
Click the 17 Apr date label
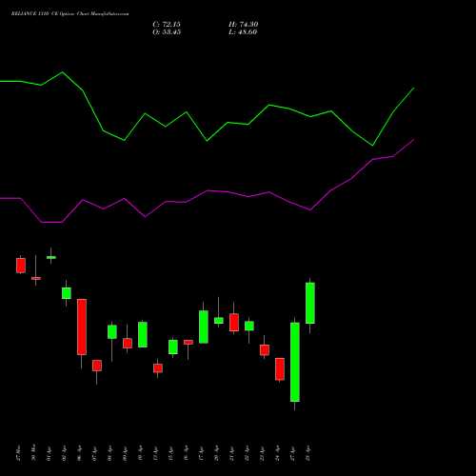tap(201, 453)
